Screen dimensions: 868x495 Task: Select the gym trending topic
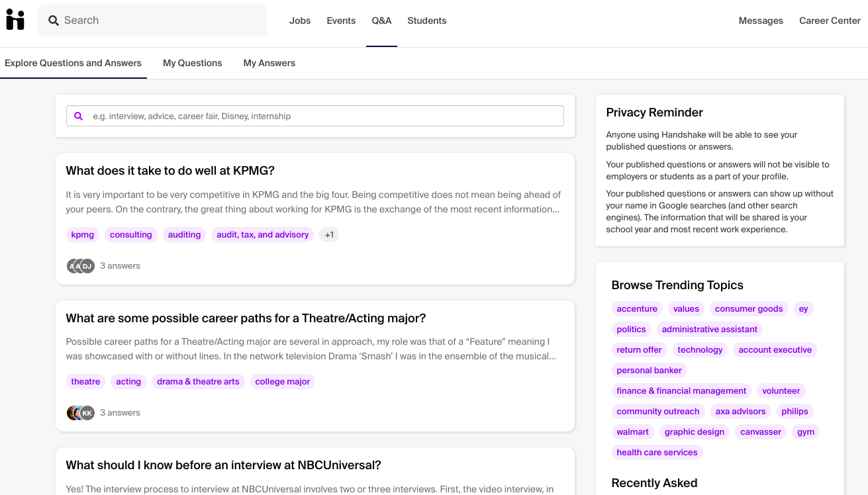coord(806,431)
